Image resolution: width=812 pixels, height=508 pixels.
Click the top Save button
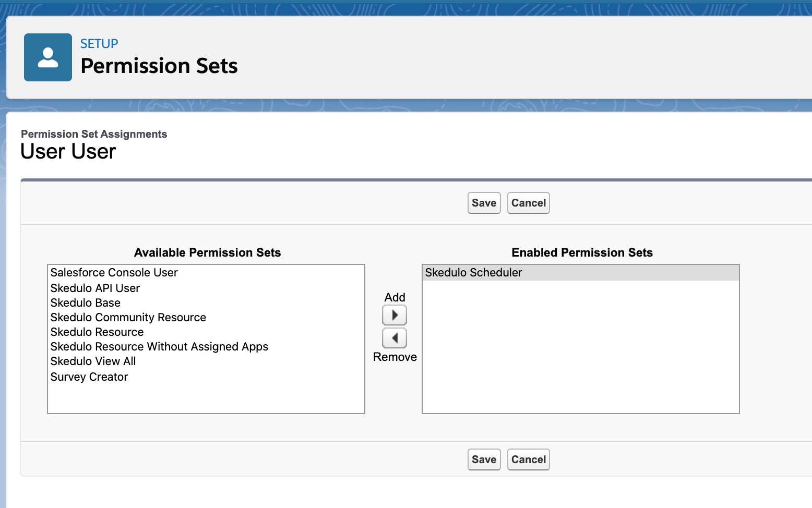coord(483,203)
